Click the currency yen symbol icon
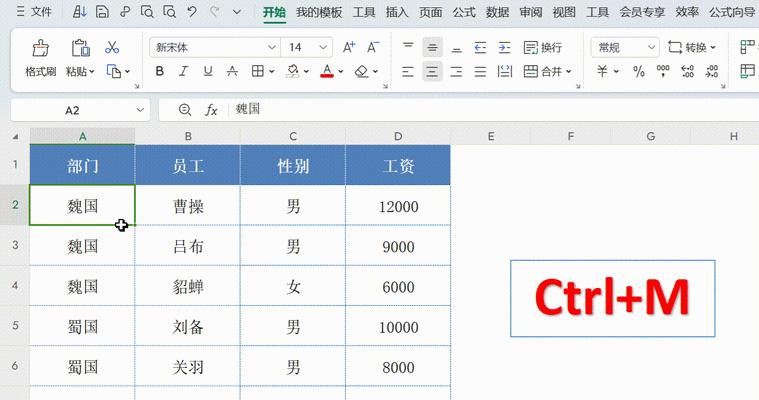 click(602, 72)
